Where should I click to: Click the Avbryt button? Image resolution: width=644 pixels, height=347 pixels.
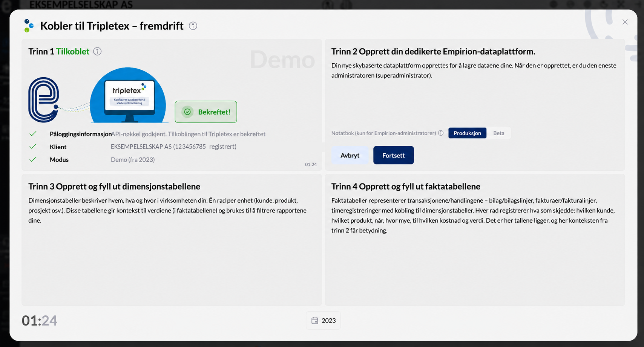pos(350,155)
